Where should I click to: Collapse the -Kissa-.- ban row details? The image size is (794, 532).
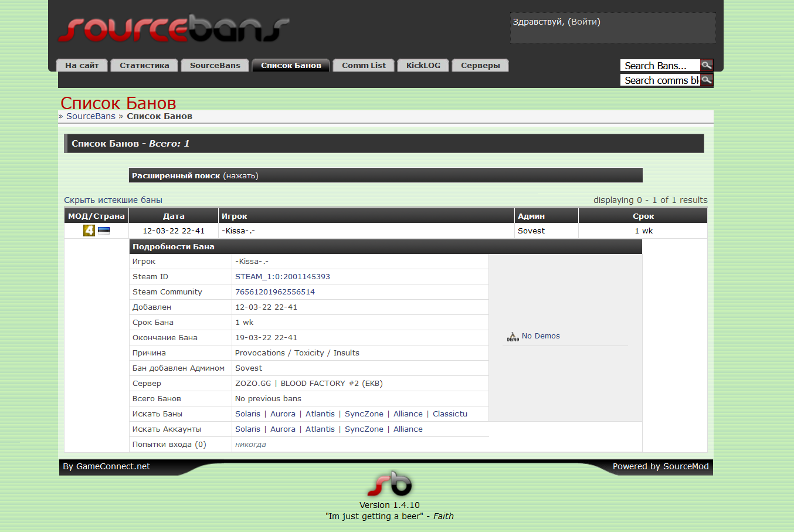[238, 231]
